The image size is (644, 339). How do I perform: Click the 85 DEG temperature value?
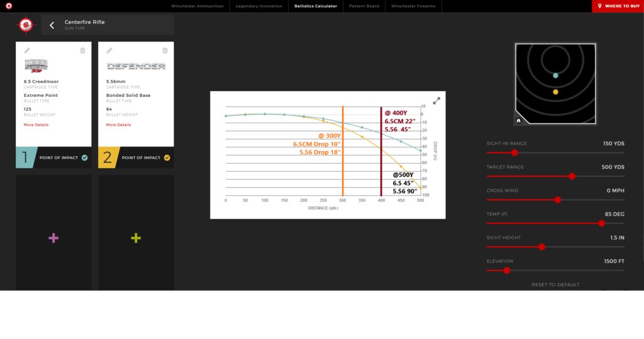(614, 214)
